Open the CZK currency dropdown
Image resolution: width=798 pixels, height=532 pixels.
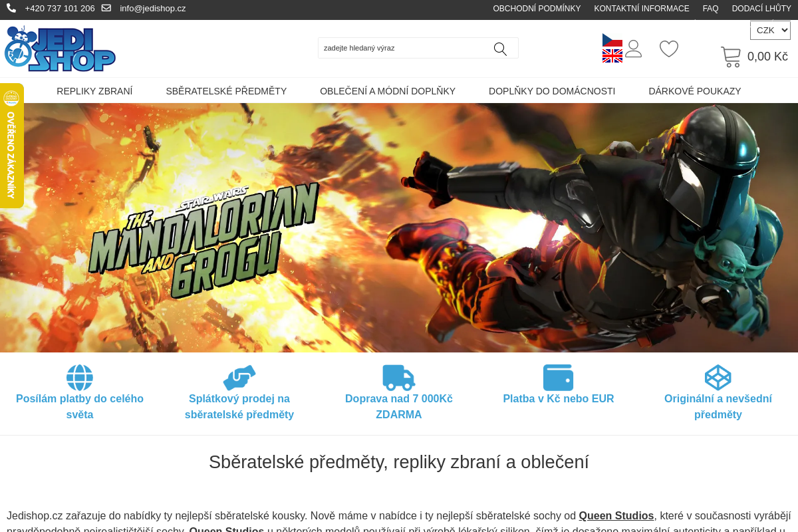tap(770, 31)
